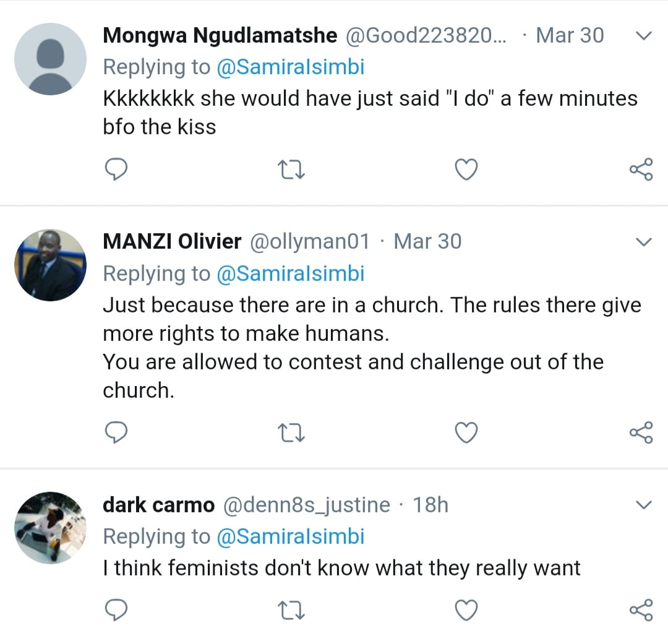This screenshot has height=644, width=668.
Task: Retweet MANZI Olivier's church tweet
Action: (291, 432)
